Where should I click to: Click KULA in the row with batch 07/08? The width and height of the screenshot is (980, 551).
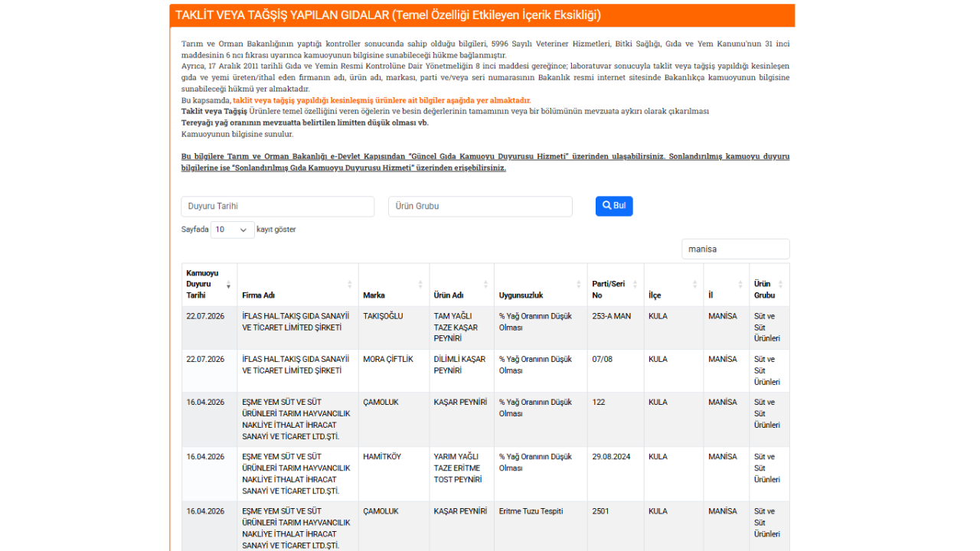pyautogui.click(x=658, y=359)
